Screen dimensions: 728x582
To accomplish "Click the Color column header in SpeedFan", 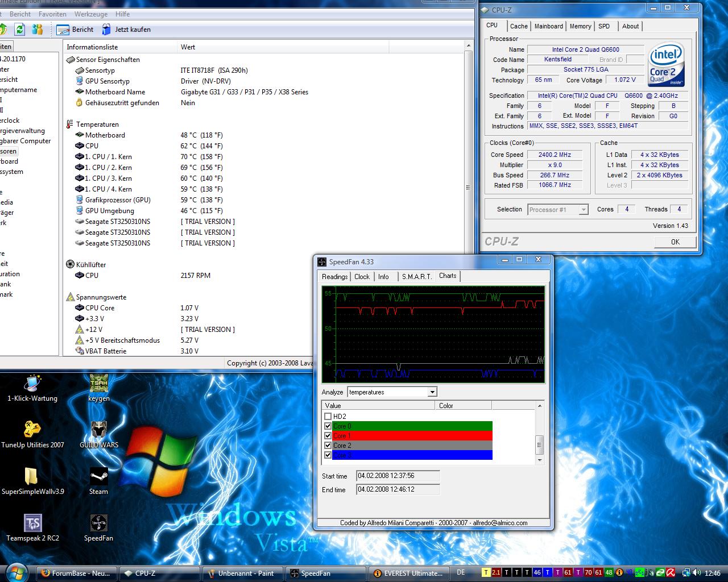I will 464,406.
